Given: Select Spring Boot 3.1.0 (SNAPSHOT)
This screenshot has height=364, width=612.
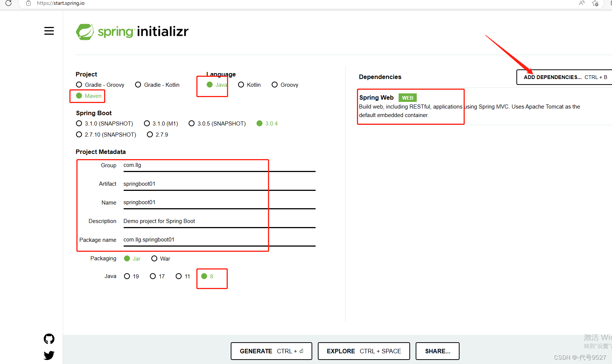Looking at the screenshot, I should [x=104, y=124].
